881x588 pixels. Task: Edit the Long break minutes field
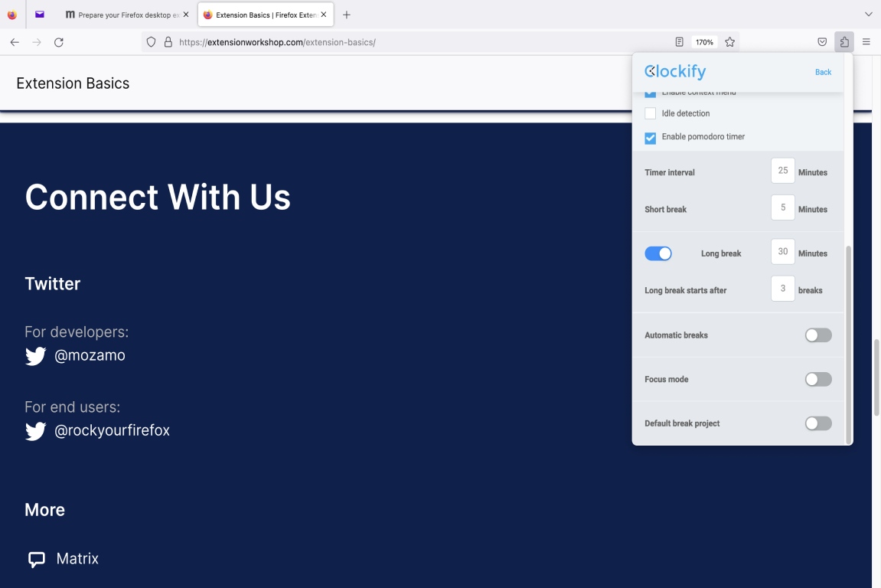[x=783, y=252]
